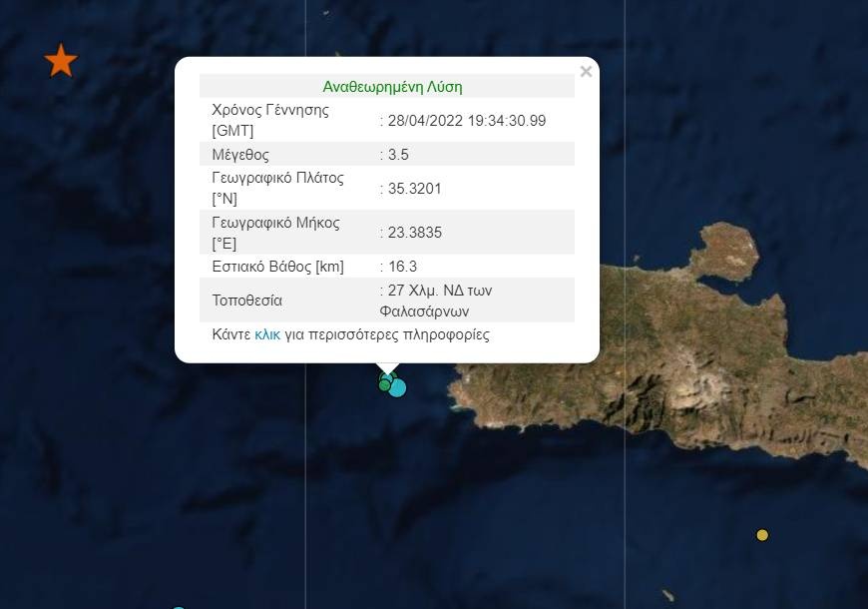Click the origin time 28/04/2022 19:34:30.99
The height and width of the screenshot is (609, 868).
point(465,121)
